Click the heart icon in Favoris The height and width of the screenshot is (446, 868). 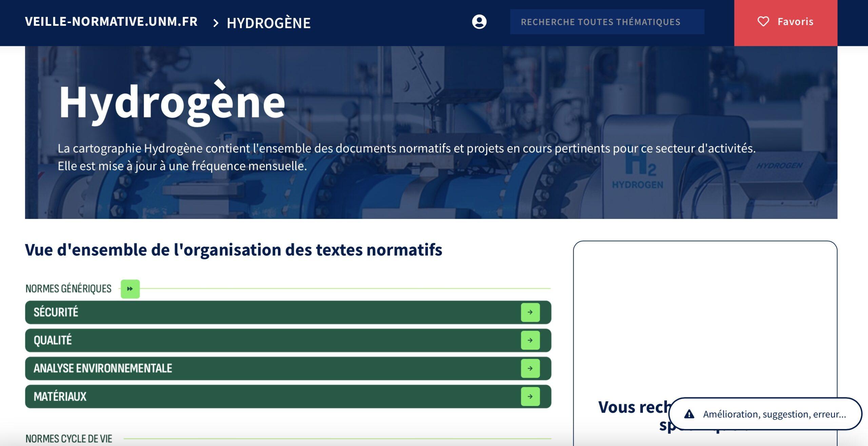[763, 22]
